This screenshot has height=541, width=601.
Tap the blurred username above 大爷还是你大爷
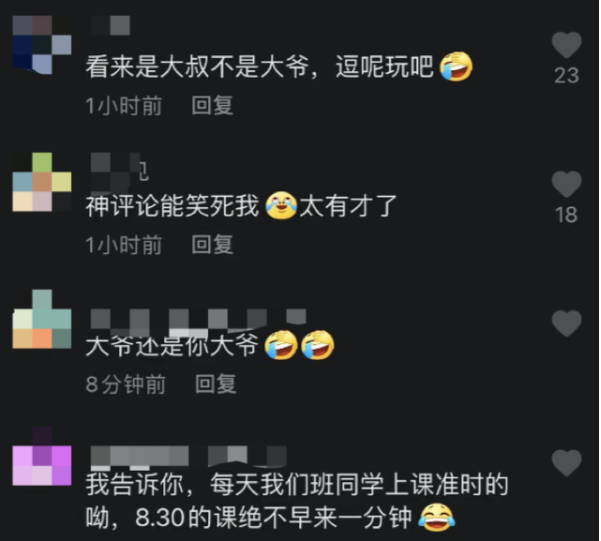[x=199, y=323]
